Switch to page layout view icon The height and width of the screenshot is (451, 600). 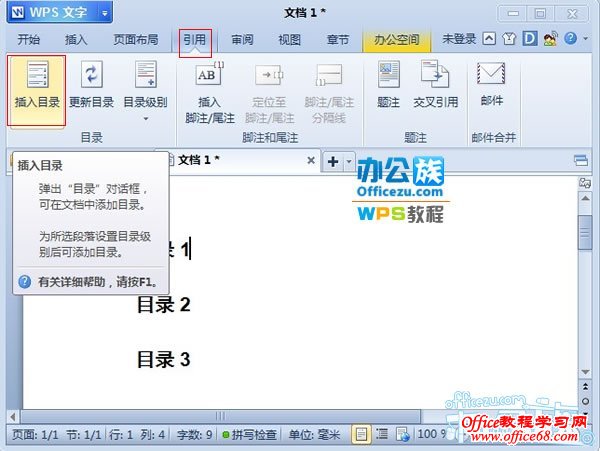tap(361, 434)
